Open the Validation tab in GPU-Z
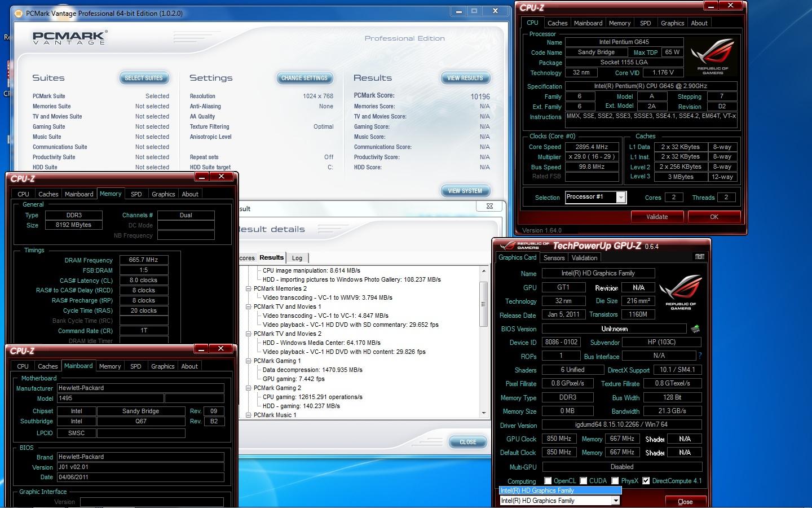Screen dimensions: 812x508 [584, 258]
